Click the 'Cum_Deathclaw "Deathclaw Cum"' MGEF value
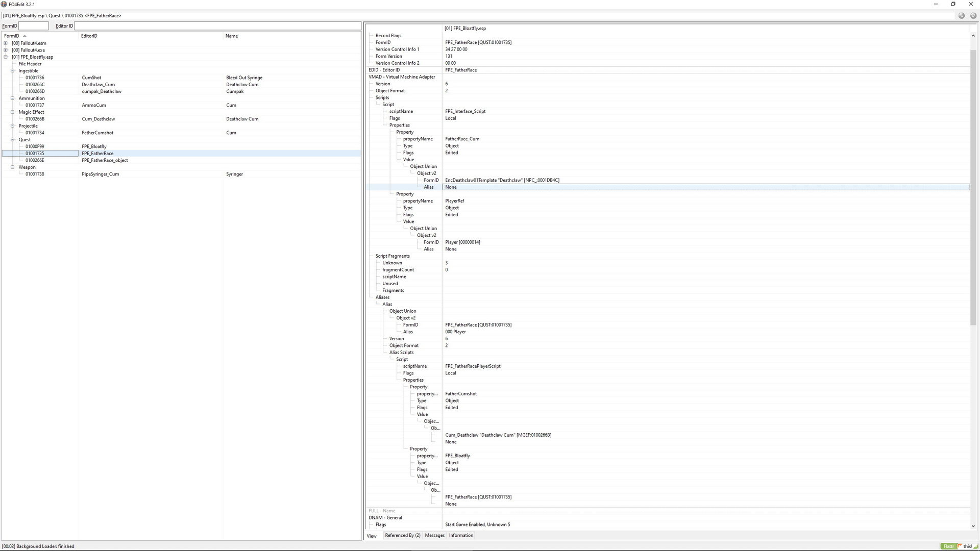The height and width of the screenshot is (551, 980). tap(498, 435)
